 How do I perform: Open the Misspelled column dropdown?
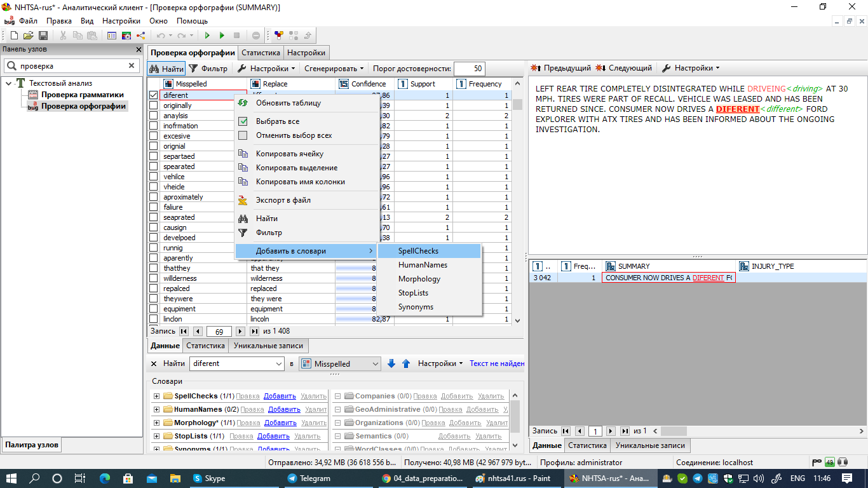(375, 363)
